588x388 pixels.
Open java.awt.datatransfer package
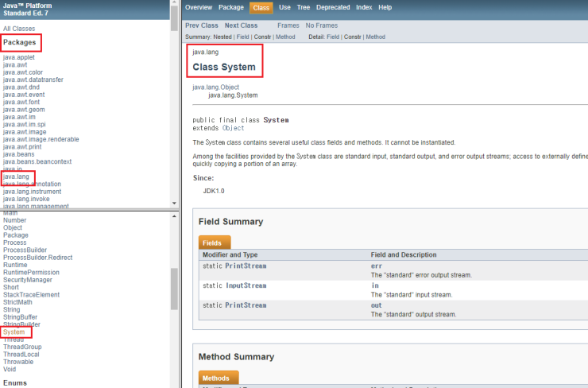coord(33,80)
